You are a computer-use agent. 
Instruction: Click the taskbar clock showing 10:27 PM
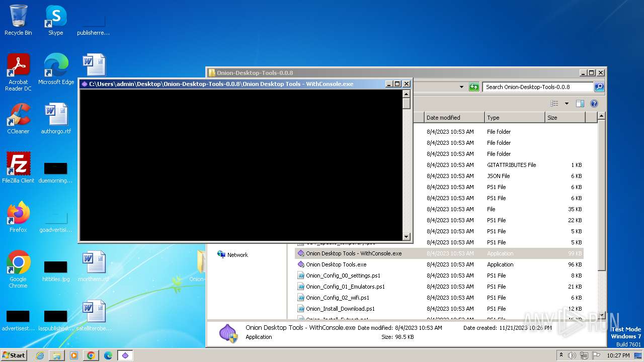click(x=618, y=355)
